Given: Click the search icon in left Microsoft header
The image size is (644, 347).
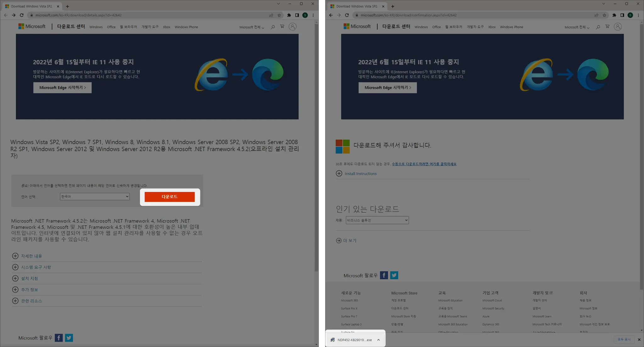Looking at the screenshot, I should point(273,27).
